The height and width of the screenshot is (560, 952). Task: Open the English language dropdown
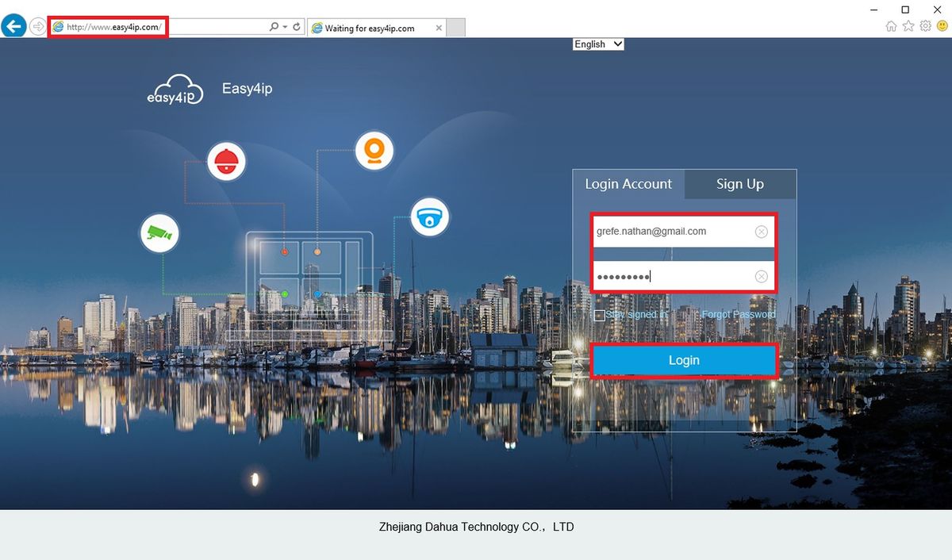click(x=598, y=44)
